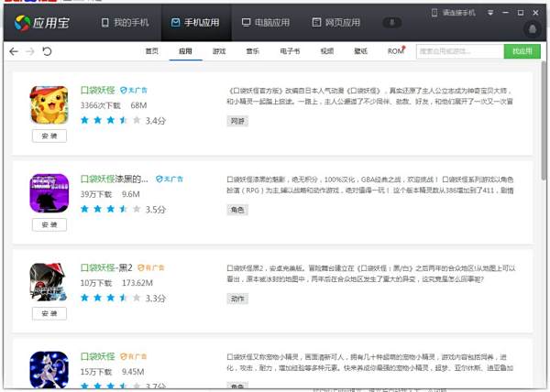Click the first 口袋妖怪 description text
The width and height of the screenshot is (550, 392).
[370, 96]
